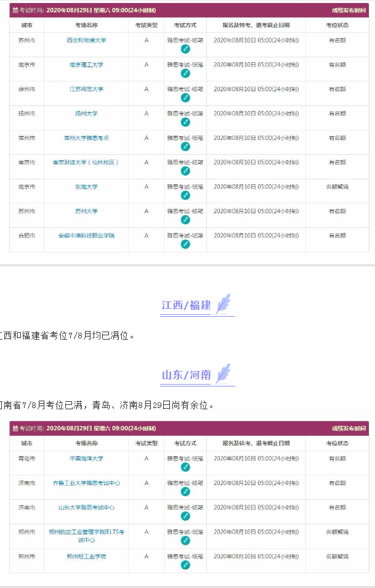The image size is (375, 588).
Task: Click 成绩发布时间 in the header above 西交利物浦大学 table
Action: (x=349, y=10)
